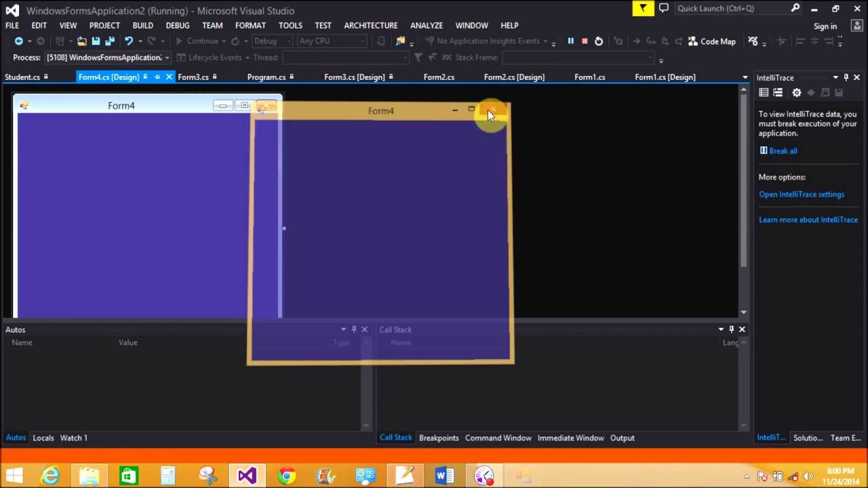Viewport: 868px width, 488px height.
Task: Click the Quick Launch search magnifier icon
Action: click(795, 8)
